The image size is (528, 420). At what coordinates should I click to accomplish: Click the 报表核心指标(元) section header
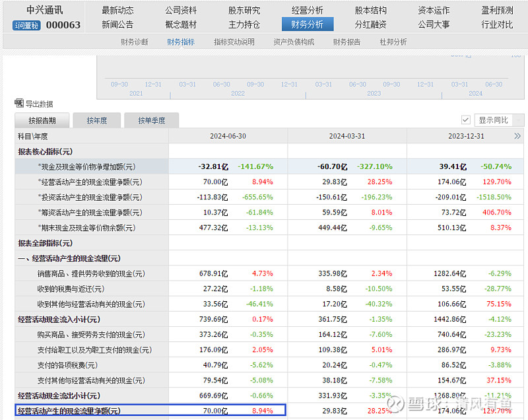click(45, 152)
